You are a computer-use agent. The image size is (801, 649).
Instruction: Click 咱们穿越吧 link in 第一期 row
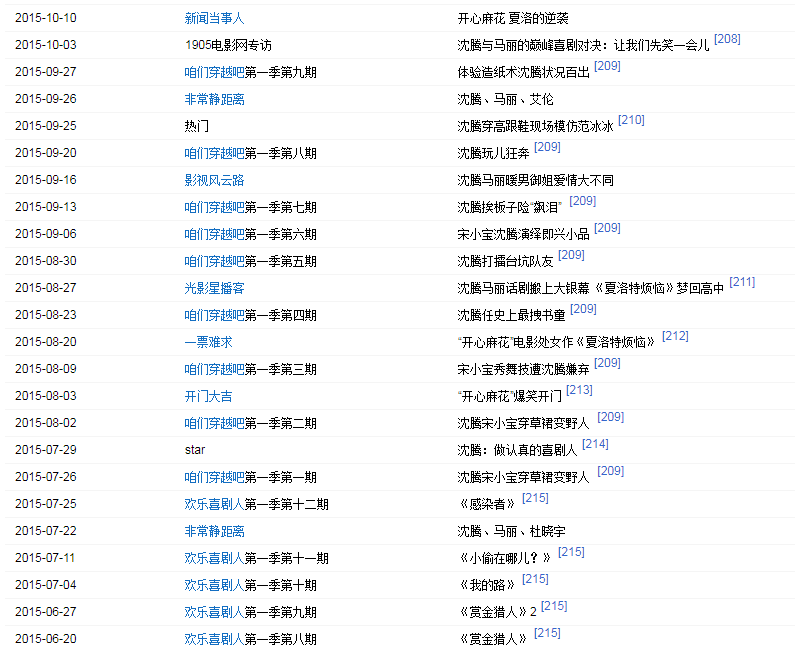coord(214,477)
